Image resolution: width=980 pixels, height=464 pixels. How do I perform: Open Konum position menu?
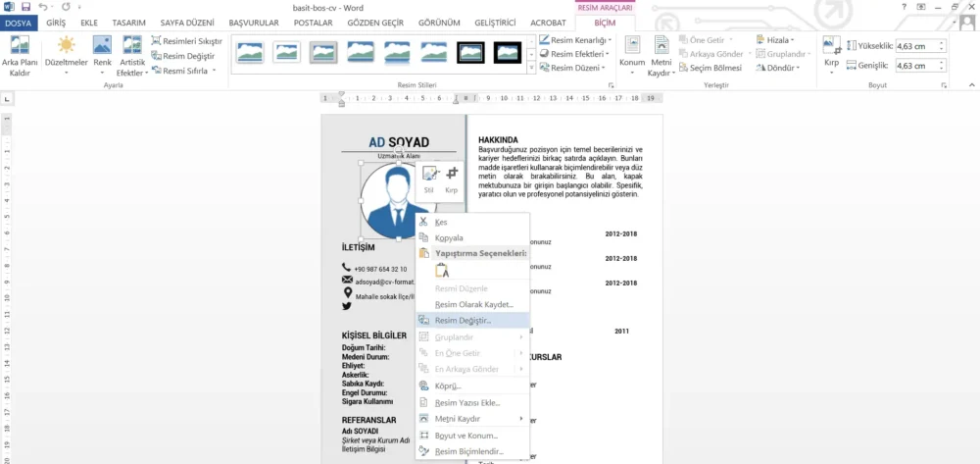(632, 55)
